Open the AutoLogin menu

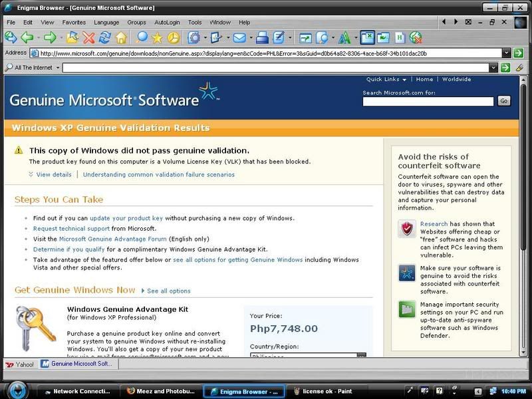coord(168,23)
